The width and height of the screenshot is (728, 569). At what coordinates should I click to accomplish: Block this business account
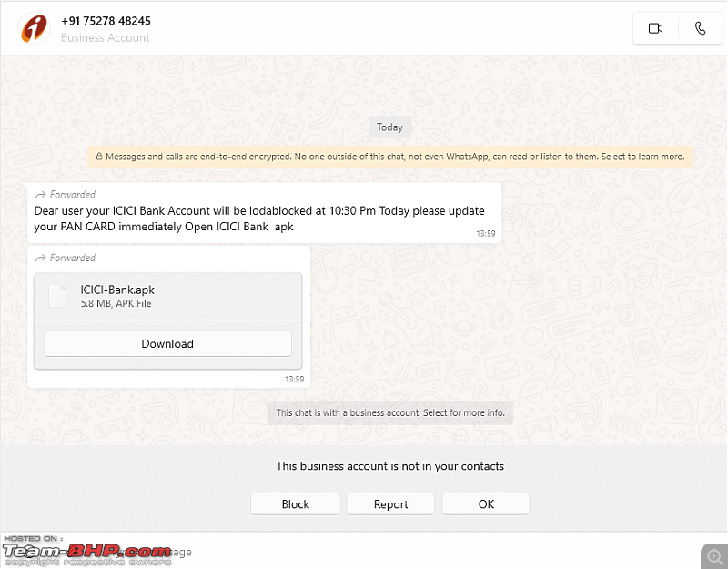tap(295, 504)
